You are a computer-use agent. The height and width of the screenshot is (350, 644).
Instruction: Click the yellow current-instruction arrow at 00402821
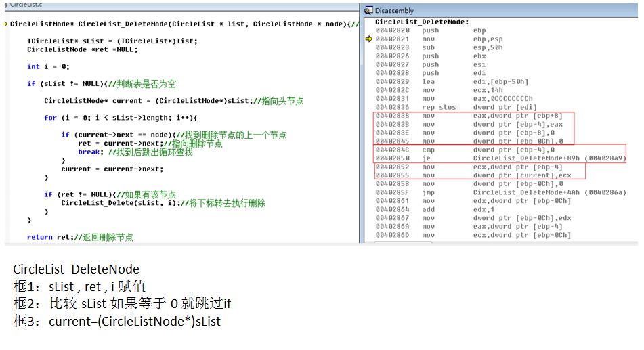click(369, 39)
